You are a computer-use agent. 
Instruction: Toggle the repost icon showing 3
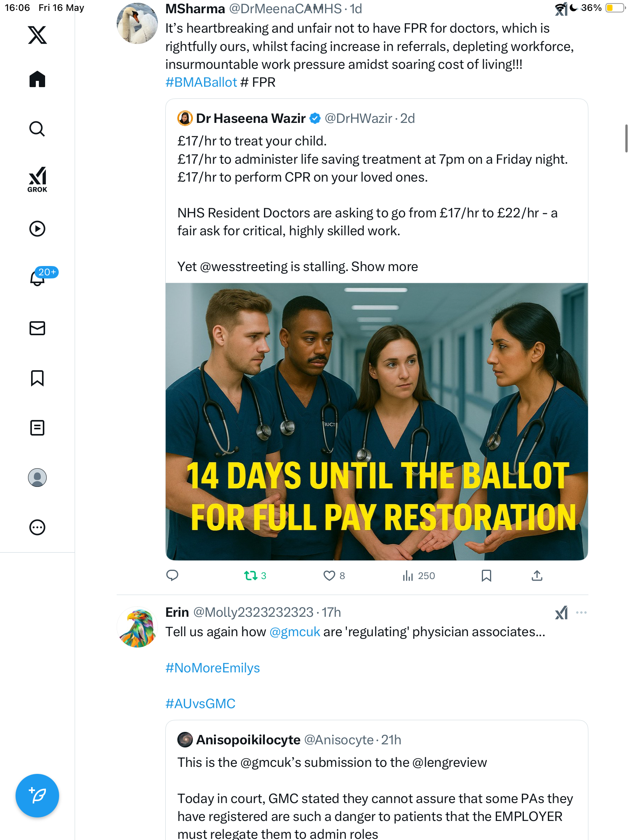255,576
